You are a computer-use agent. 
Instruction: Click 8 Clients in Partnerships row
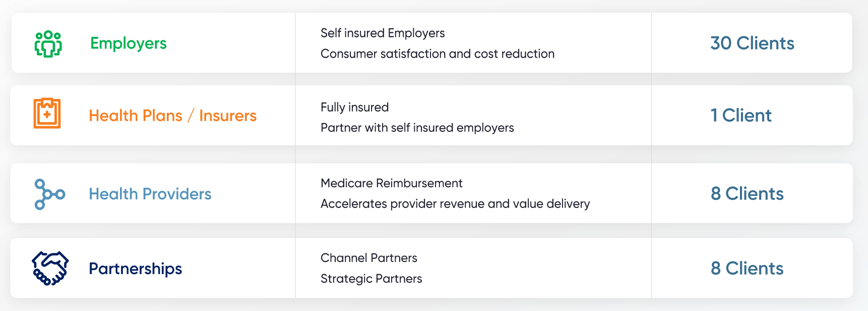(747, 269)
